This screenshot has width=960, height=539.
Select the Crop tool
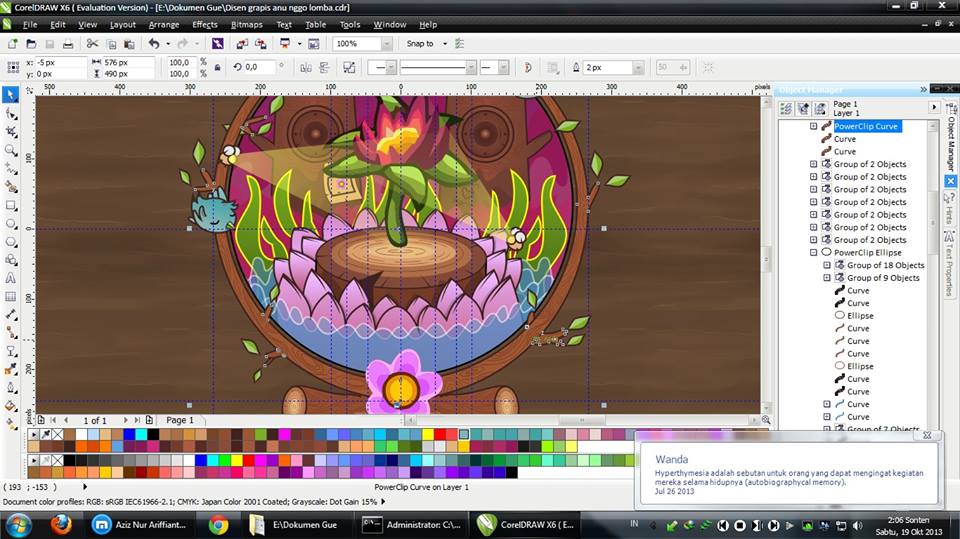[10, 131]
